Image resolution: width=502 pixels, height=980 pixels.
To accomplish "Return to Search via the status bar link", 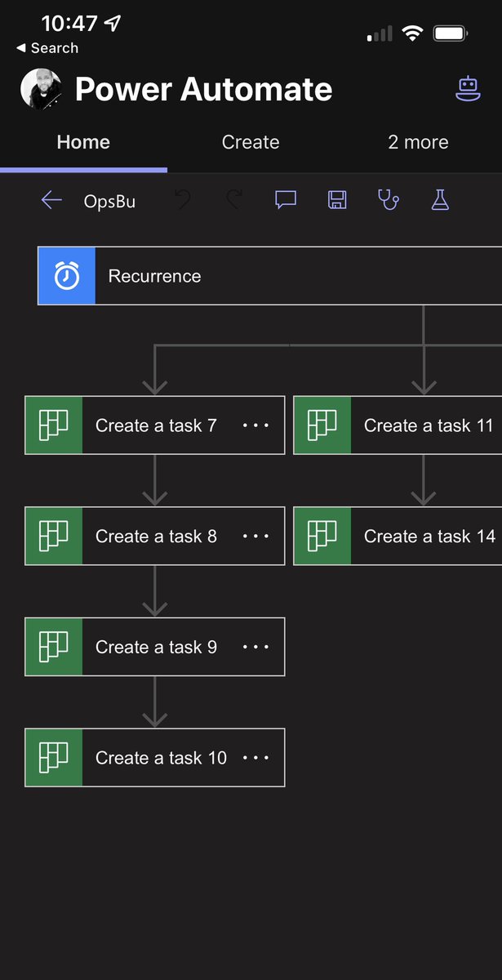I will click(x=47, y=48).
